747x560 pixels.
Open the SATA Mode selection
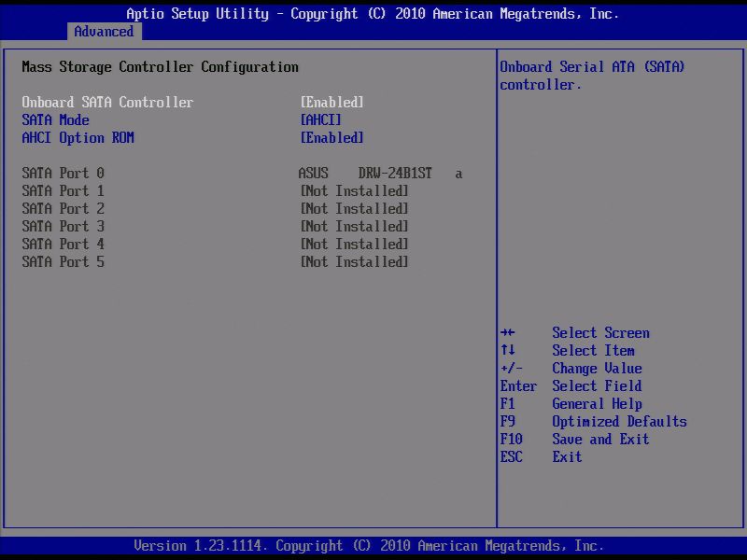pyautogui.click(x=55, y=119)
